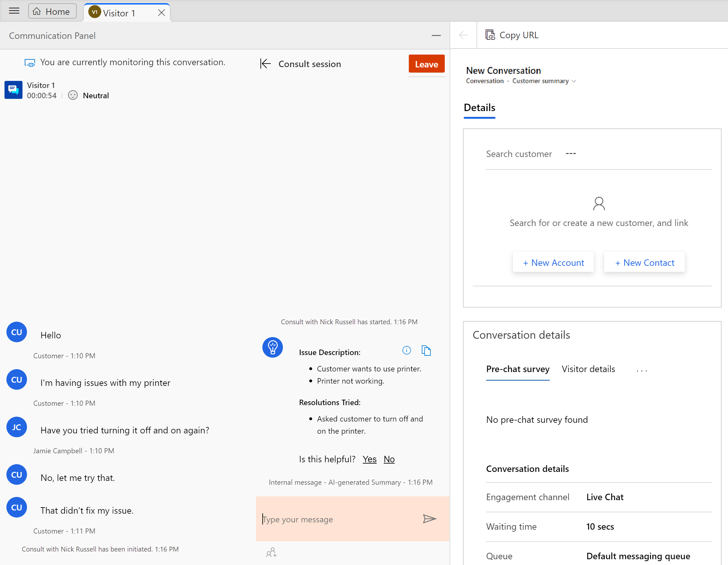
Task: Click the Leave consult session button
Action: click(426, 63)
